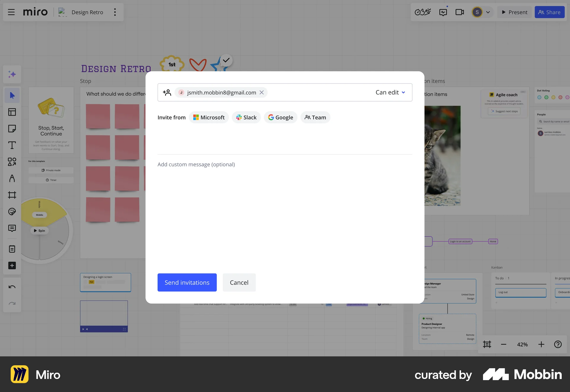Open the main hamburger menu
The height and width of the screenshot is (392, 570).
click(x=11, y=12)
